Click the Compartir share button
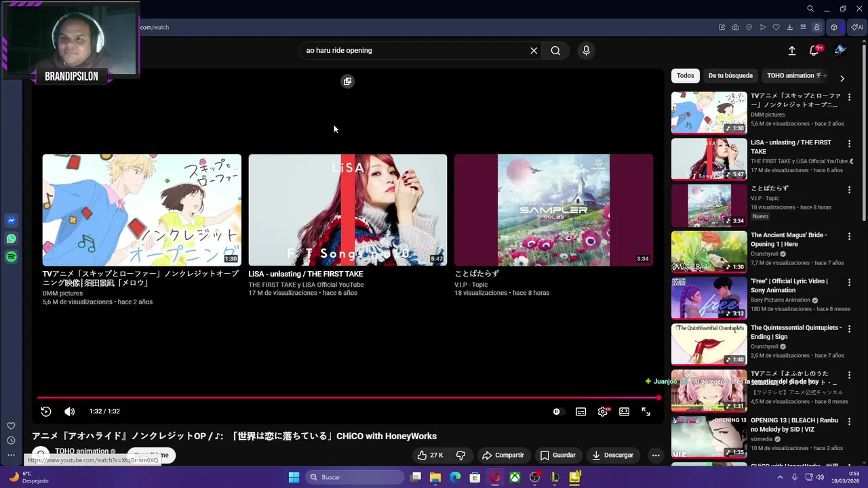 tap(502, 455)
